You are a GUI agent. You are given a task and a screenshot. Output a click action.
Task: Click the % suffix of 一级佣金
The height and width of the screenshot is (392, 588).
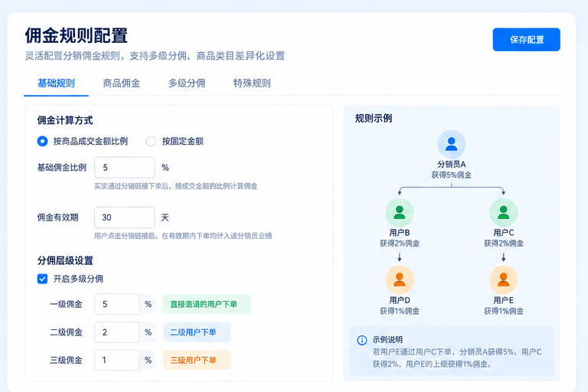click(148, 304)
